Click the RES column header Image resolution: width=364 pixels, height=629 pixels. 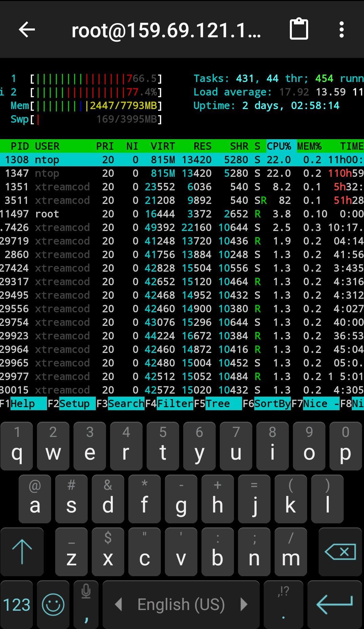pos(202,146)
